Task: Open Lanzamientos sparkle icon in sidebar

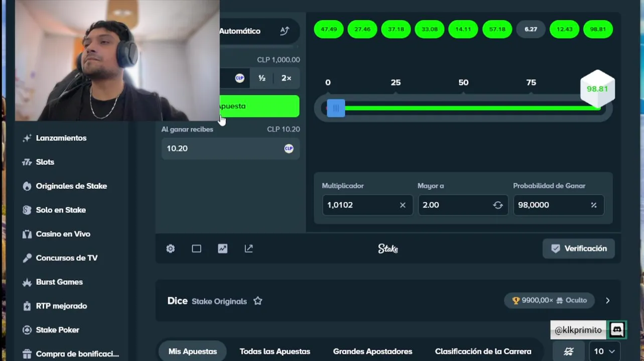Action: [27, 138]
